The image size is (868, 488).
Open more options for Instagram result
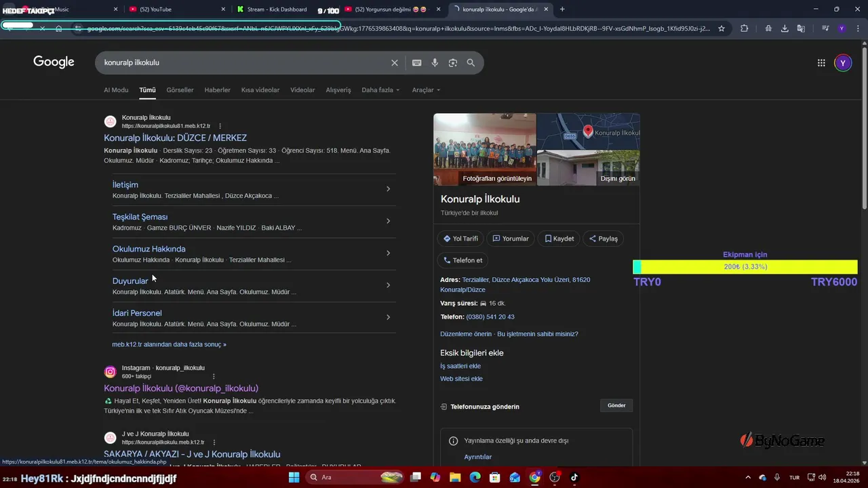tap(214, 376)
